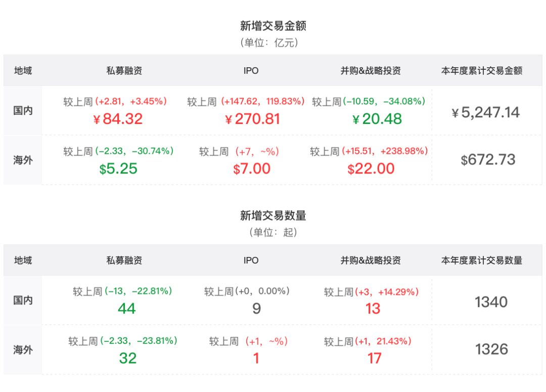Click 并购&战略投资 header in the amount table
Viewport: 546px width, 392px height.
click(371, 71)
